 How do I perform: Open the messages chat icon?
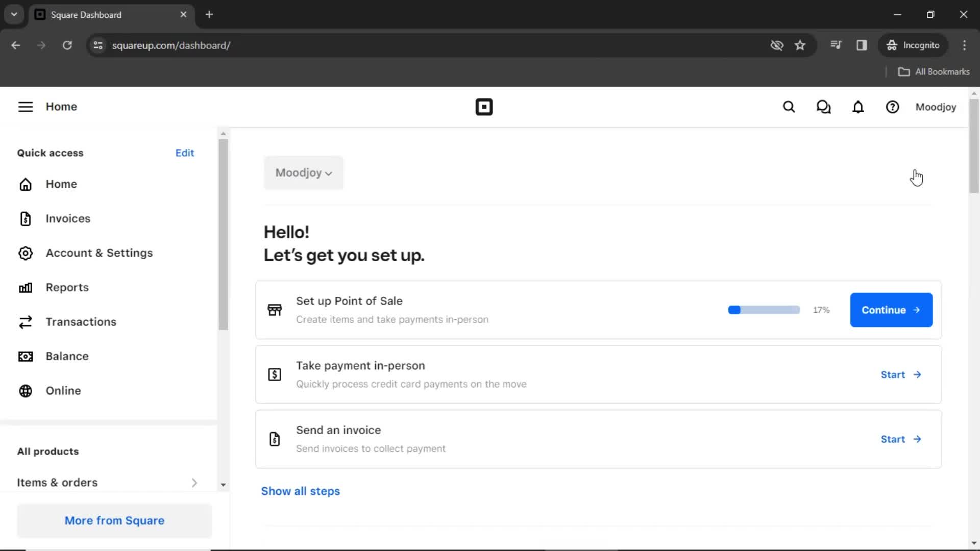click(823, 107)
